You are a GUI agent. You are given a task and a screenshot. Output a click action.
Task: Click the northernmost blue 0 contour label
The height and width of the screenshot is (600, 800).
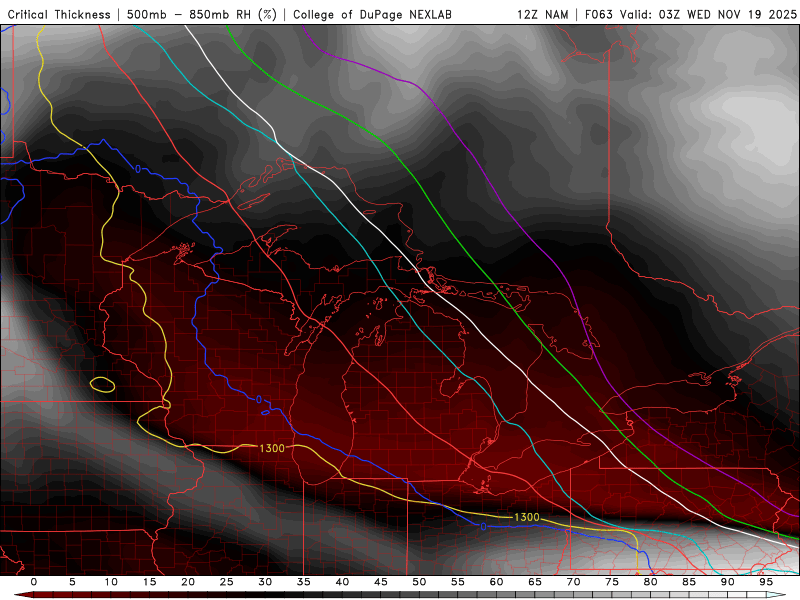point(138,169)
